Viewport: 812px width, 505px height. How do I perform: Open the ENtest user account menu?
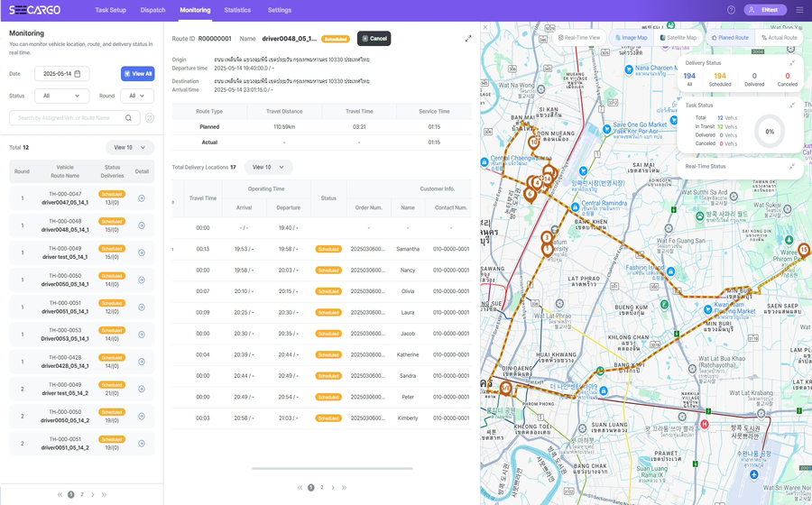click(x=765, y=10)
